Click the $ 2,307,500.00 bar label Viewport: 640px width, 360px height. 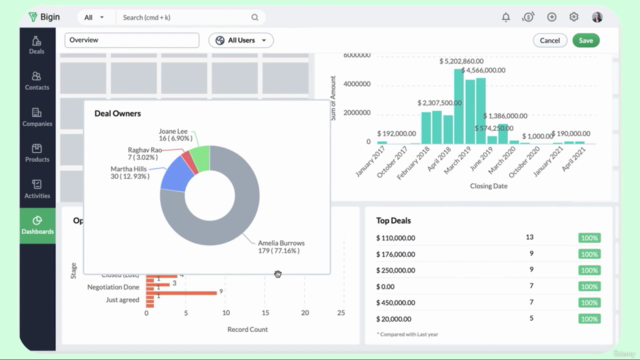tap(440, 103)
